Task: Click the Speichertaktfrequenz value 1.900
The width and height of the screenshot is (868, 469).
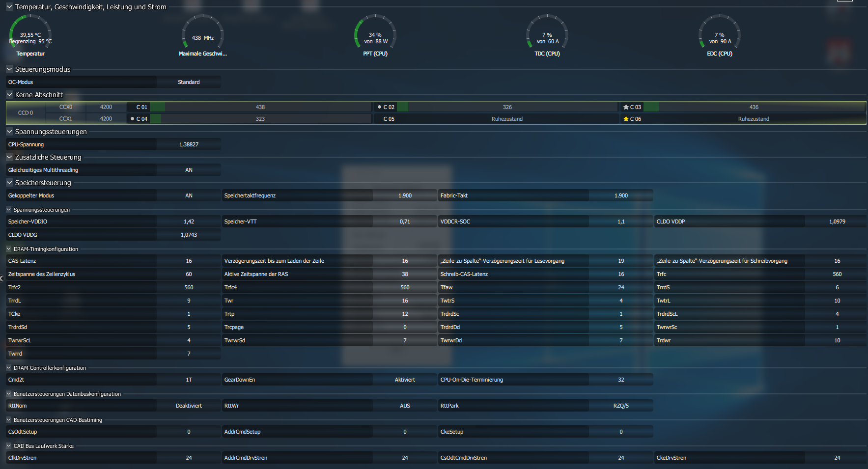Action: coord(405,195)
